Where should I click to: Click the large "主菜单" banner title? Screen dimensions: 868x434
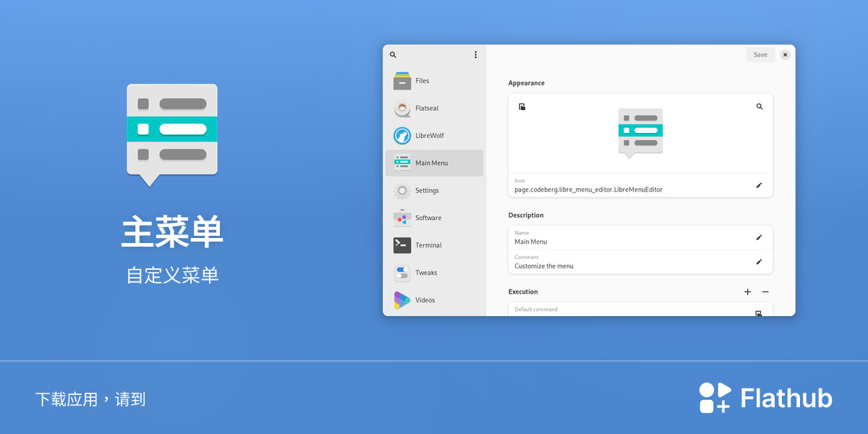click(x=172, y=232)
